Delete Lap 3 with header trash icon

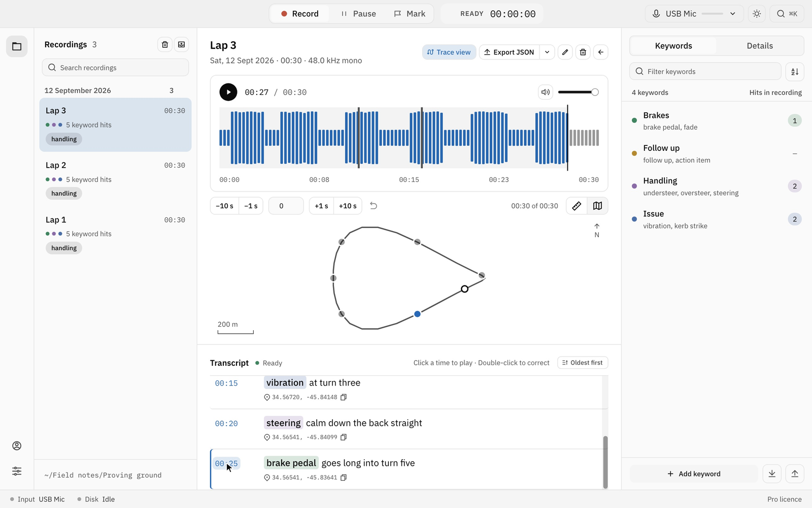[583, 52]
